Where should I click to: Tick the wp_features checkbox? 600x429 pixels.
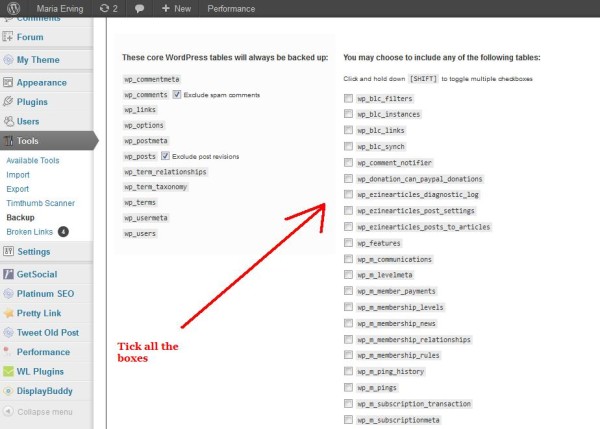point(348,243)
